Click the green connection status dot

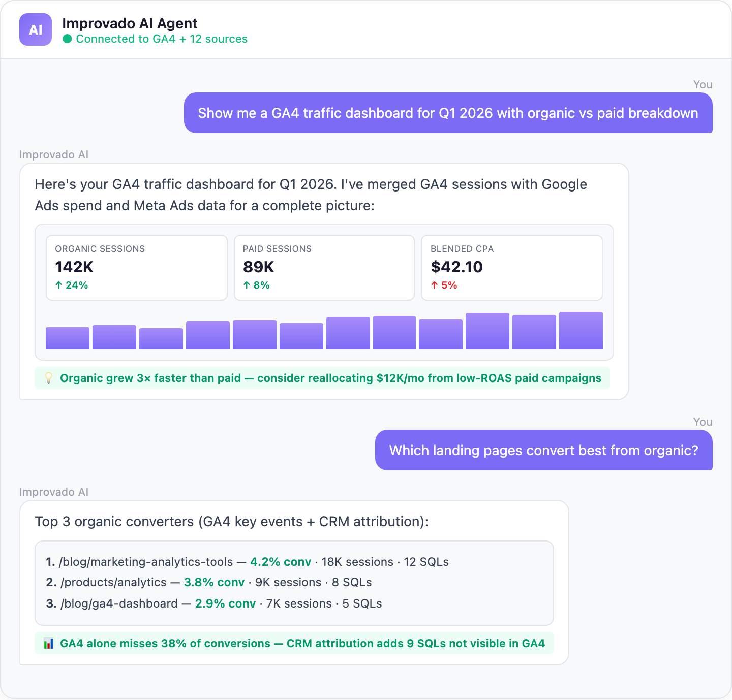[68, 39]
